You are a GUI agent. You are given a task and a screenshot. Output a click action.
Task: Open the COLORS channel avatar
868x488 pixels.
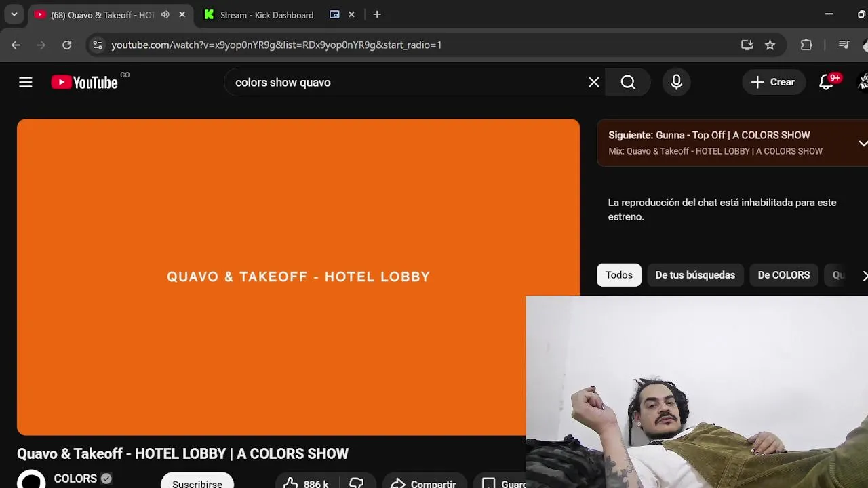[x=31, y=480]
